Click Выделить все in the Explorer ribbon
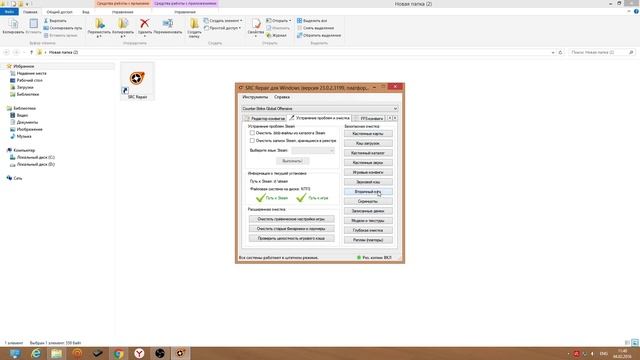The height and width of the screenshot is (360, 640). click(312, 20)
